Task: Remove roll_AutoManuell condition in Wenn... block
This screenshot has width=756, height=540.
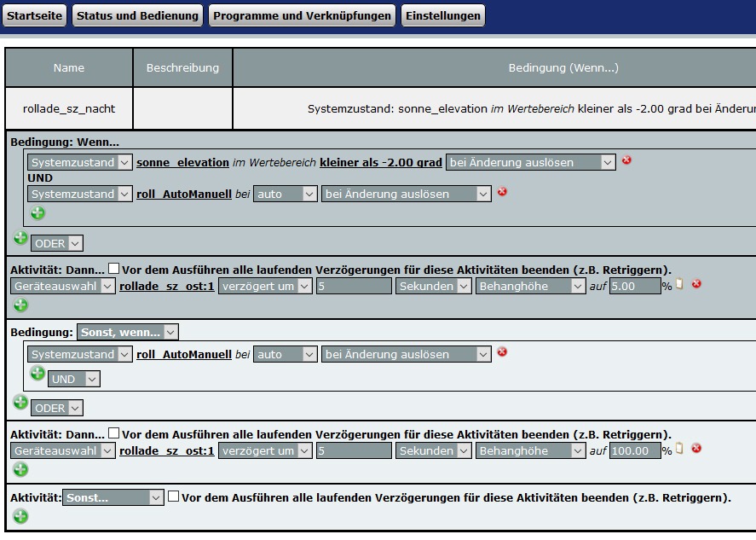Action: [502, 192]
